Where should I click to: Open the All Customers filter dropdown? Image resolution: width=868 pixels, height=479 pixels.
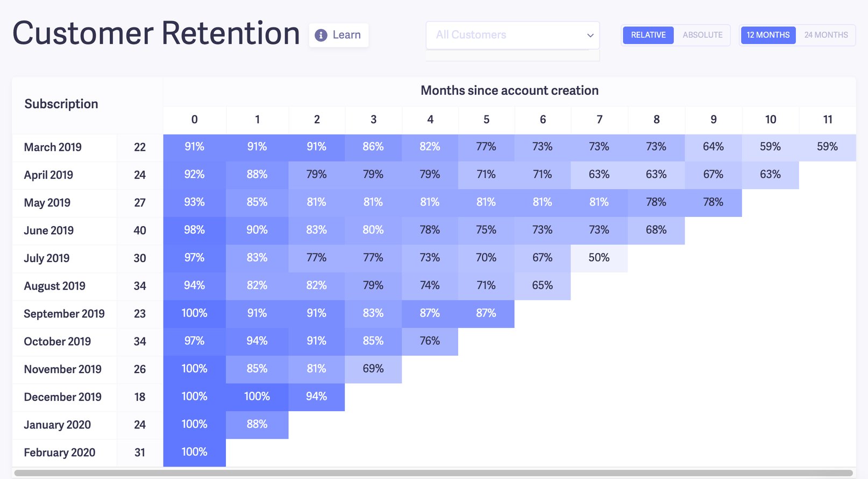(512, 35)
